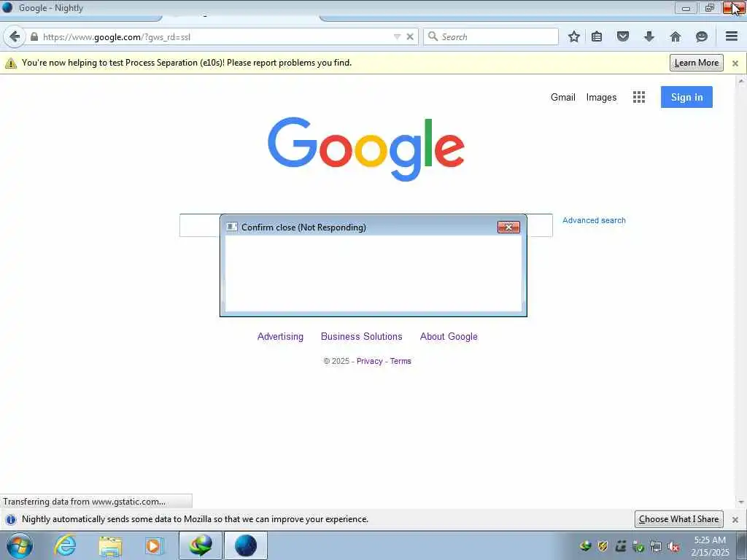
Task: Close the Confirm close dialog
Action: click(x=508, y=227)
